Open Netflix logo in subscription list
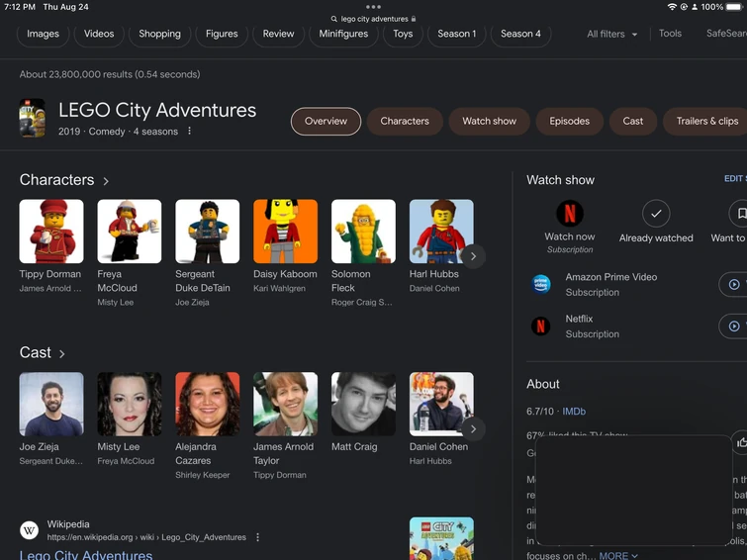Screen dimensions: 747x560 (x=541, y=326)
